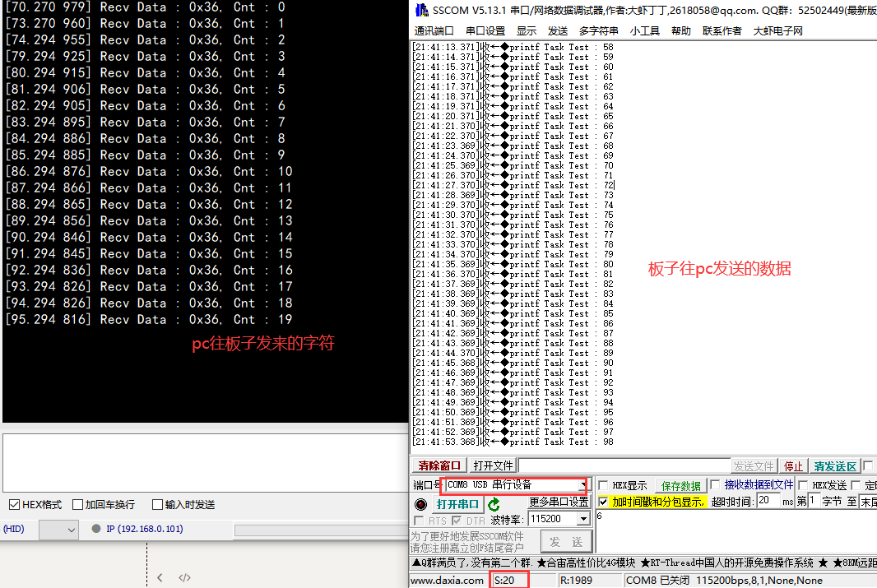Click the 停止 button
The image size is (877, 588).
(x=793, y=466)
